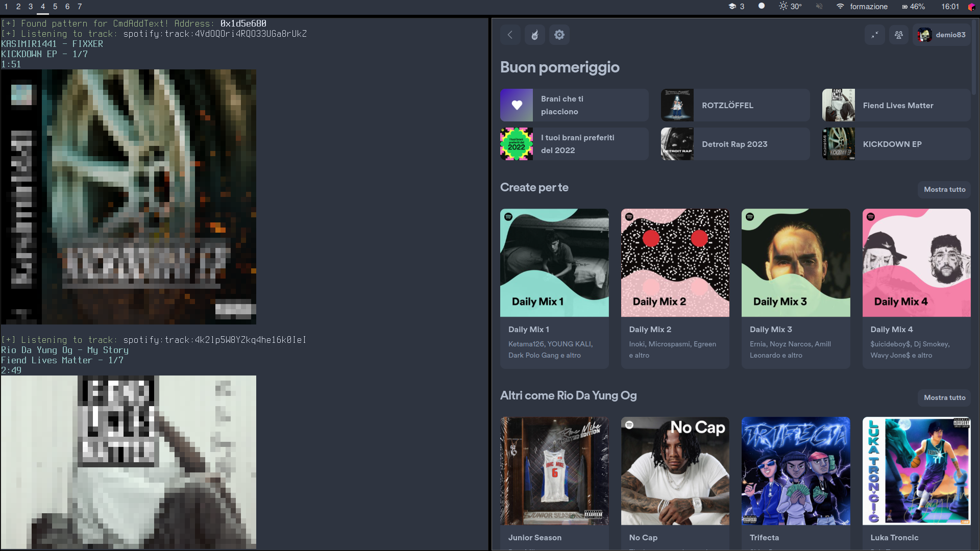The image size is (980, 551).
Task: Click Mostra tutto beside Altri come Rio
Action: 944,397
